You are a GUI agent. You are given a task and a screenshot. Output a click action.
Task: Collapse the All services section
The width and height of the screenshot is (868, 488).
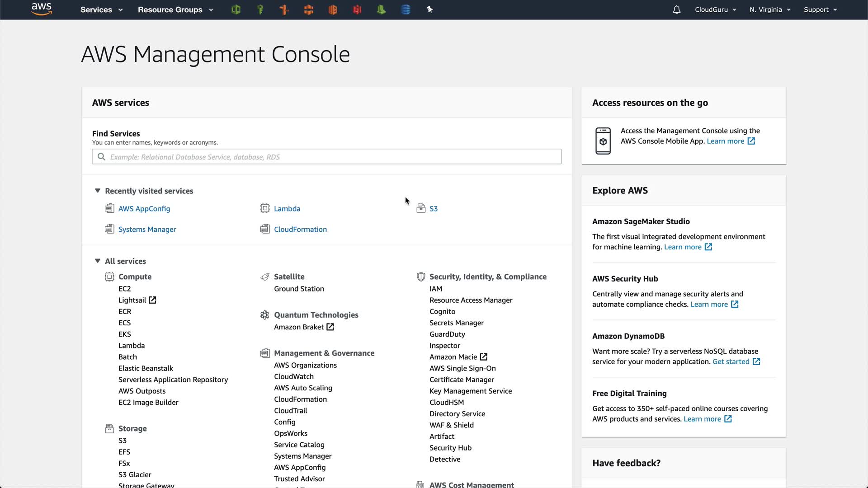(97, 261)
